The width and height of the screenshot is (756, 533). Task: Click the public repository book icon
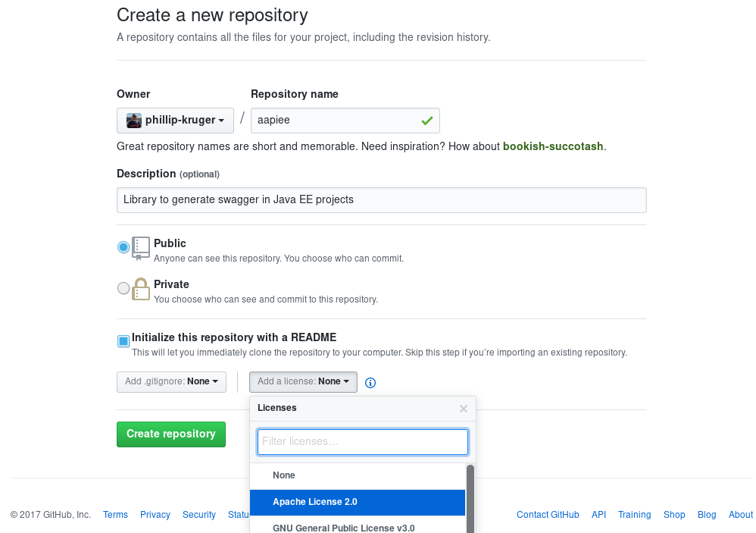[x=141, y=247]
